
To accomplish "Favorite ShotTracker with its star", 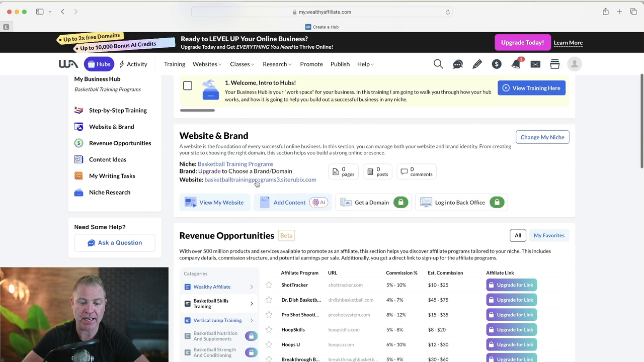I will [269, 285].
